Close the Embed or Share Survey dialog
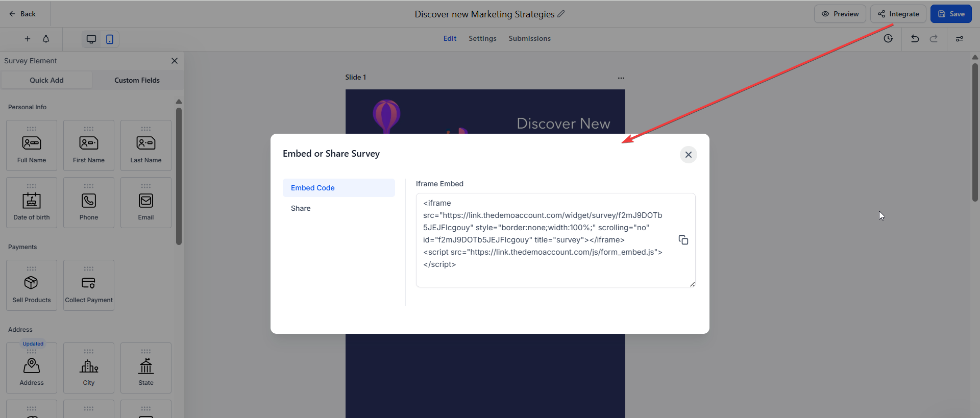Image resolution: width=980 pixels, height=418 pixels. [x=689, y=155]
